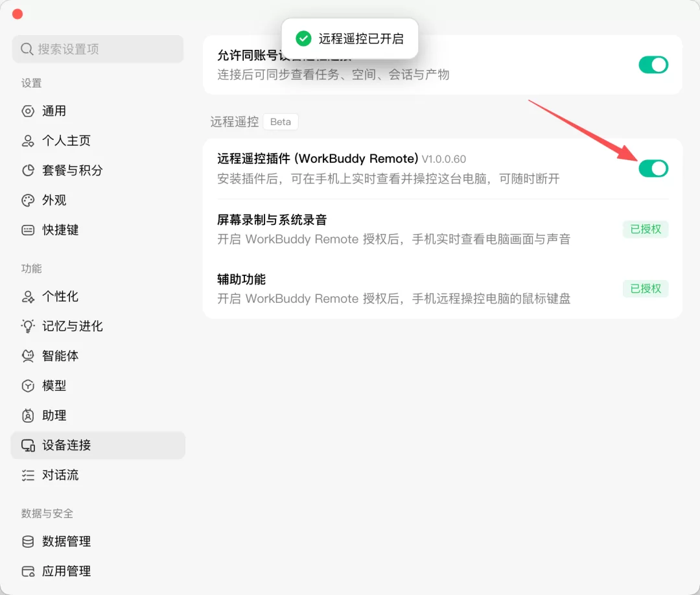The width and height of the screenshot is (700, 595).
Task: Click the 屏幕录制与系统录音 heading
Action: click(x=272, y=220)
